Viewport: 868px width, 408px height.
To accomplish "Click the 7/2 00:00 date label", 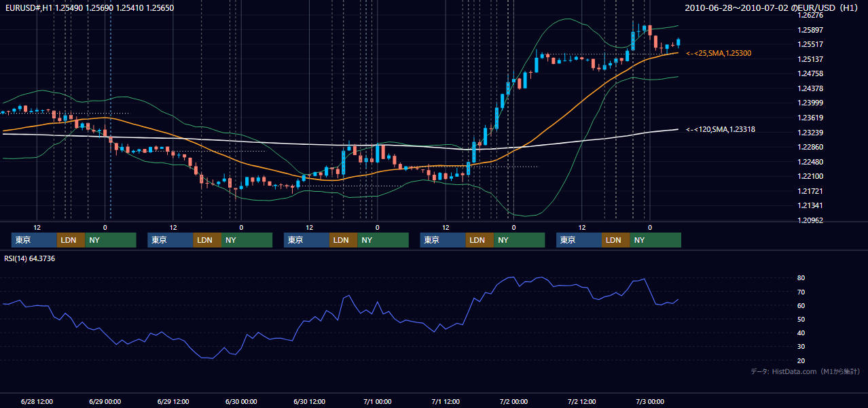I will [513, 401].
